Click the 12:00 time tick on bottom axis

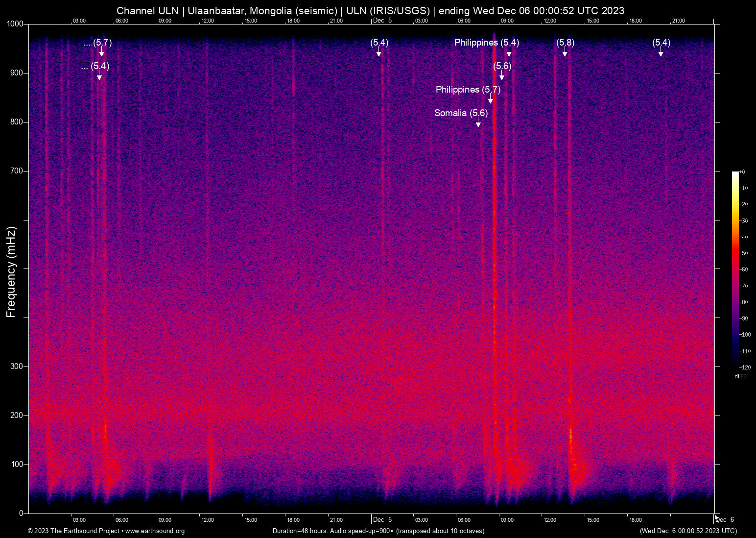coord(208,520)
